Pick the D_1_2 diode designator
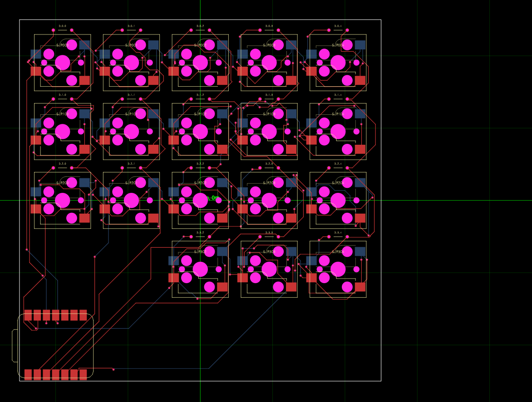The image size is (532, 402). coord(200,95)
